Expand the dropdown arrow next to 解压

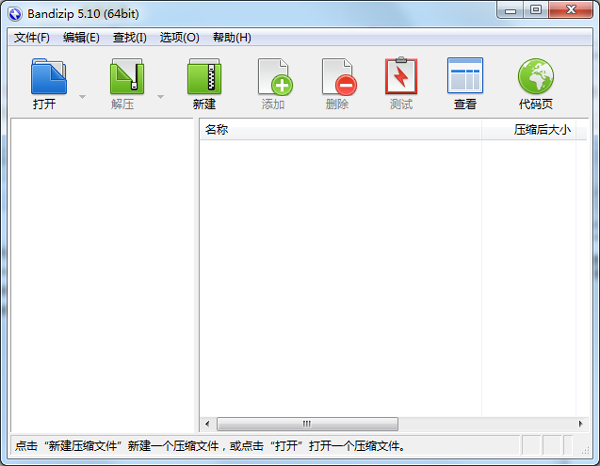(x=161, y=97)
